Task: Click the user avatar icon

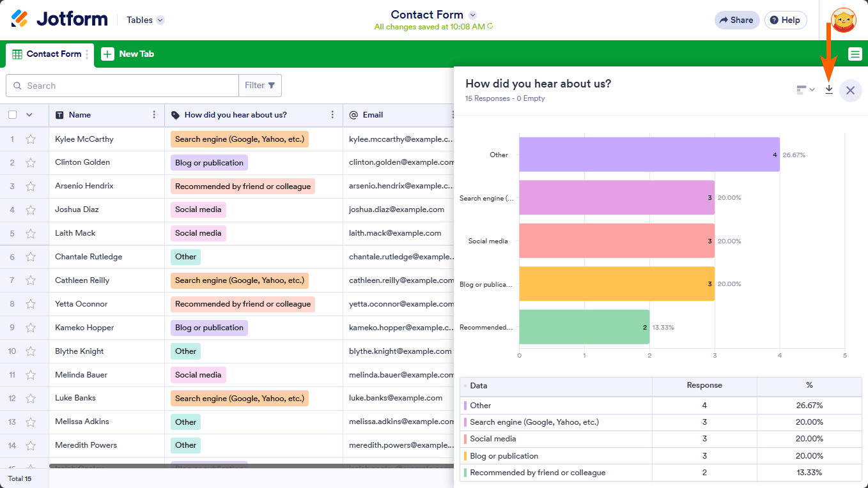Action: [x=843, y=20]
